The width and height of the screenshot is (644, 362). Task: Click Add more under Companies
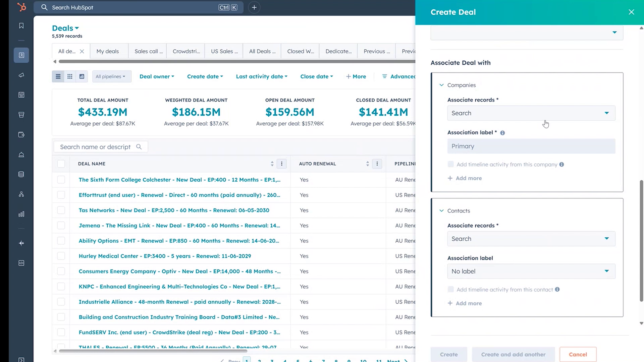(465, 178)
